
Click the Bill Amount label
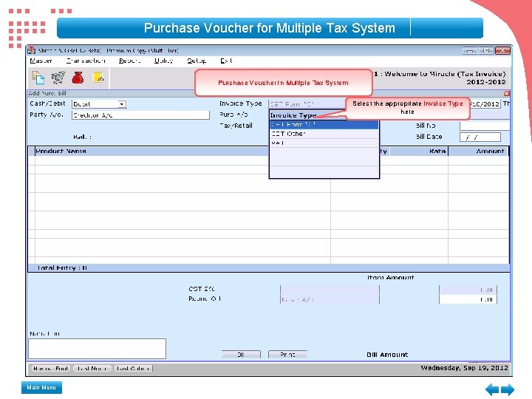tap(387, 355)
